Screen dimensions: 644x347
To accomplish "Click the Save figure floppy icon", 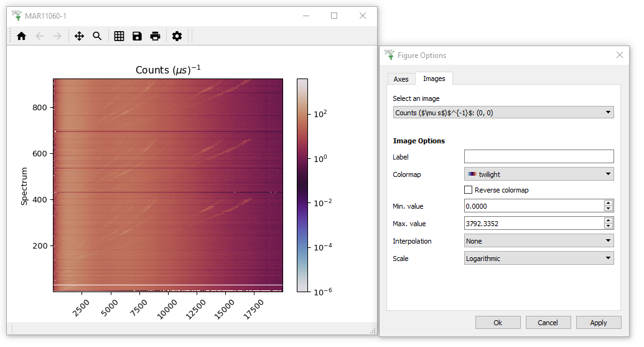I will click(x=137, y=36).
